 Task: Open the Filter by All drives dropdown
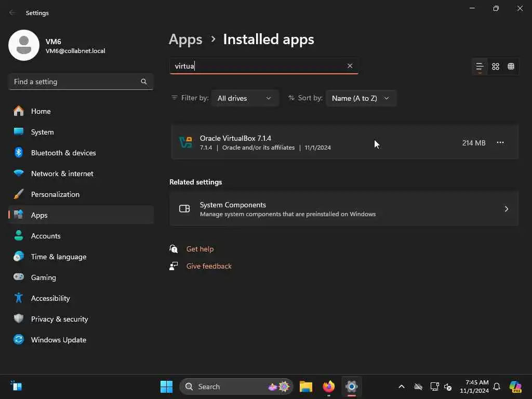pos(245,98)
